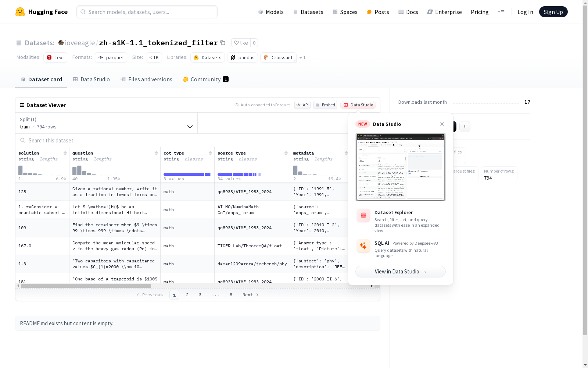Viewport: 588px width, 368px height.
Task: Click the three-dot more options button
Action: (x=465, y=127)
